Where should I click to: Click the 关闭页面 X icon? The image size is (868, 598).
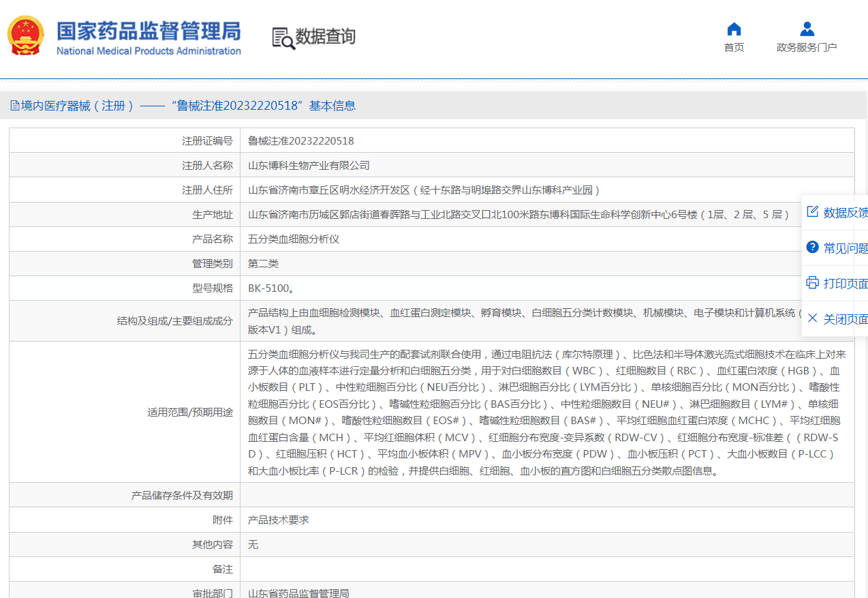(812, 318)
